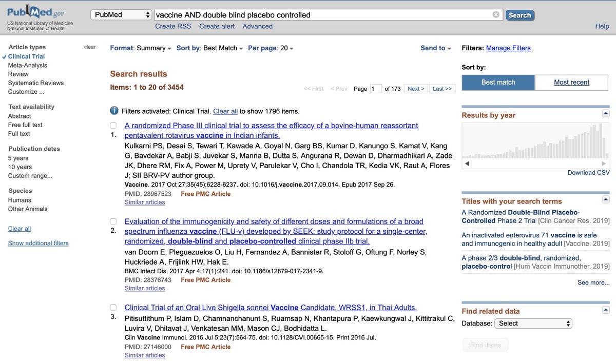The height and width of the screenshot is (364, 616).
Task: Collapse the Results by year panel
Action: (606, 113)
